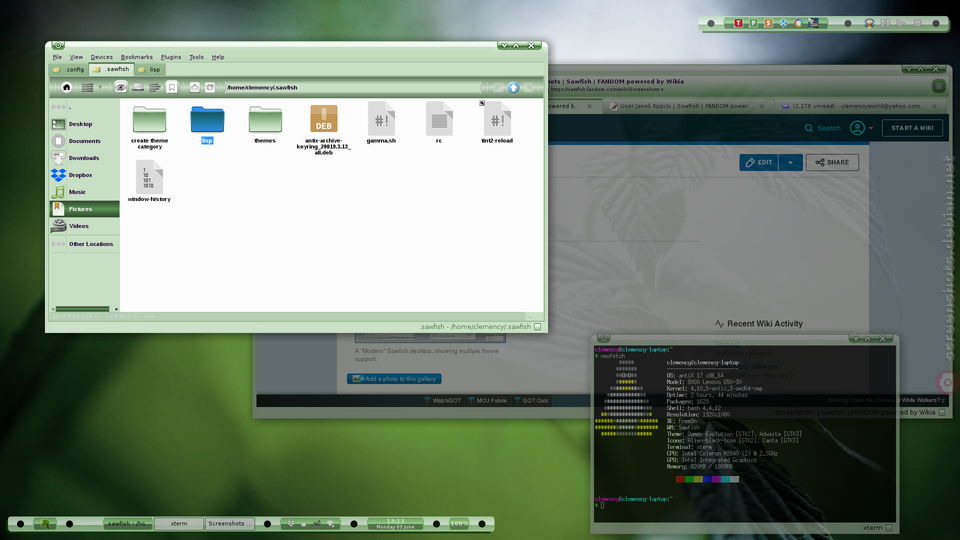Click the path bar /home/clemency/.sawfish

pos(352,88)
